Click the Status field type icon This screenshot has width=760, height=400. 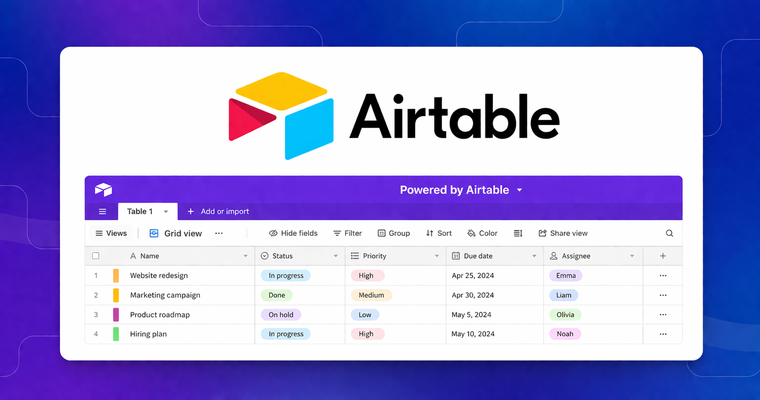[x=265, y=256]
